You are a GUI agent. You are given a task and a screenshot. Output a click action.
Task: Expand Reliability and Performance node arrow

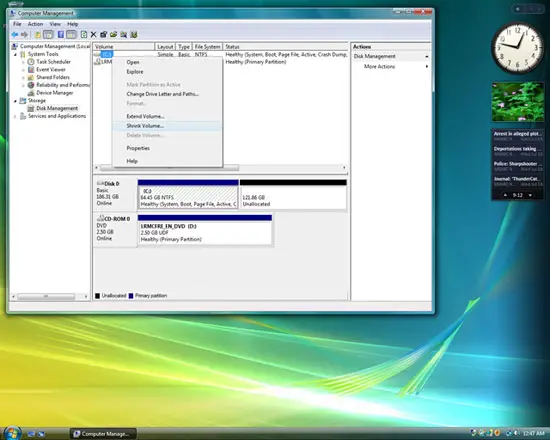pyautogui.click(x=23, y=85)
